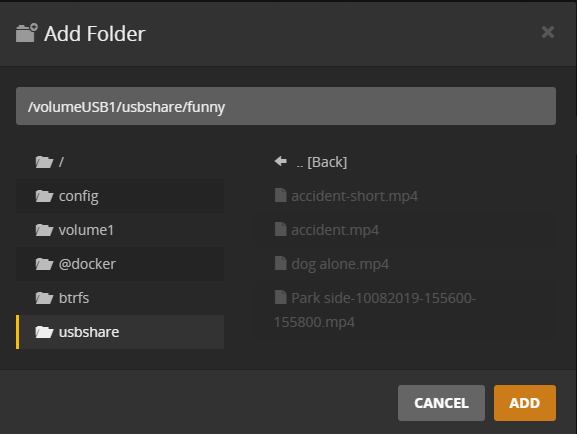Click the root slash folder icon

tap(45, 162)
